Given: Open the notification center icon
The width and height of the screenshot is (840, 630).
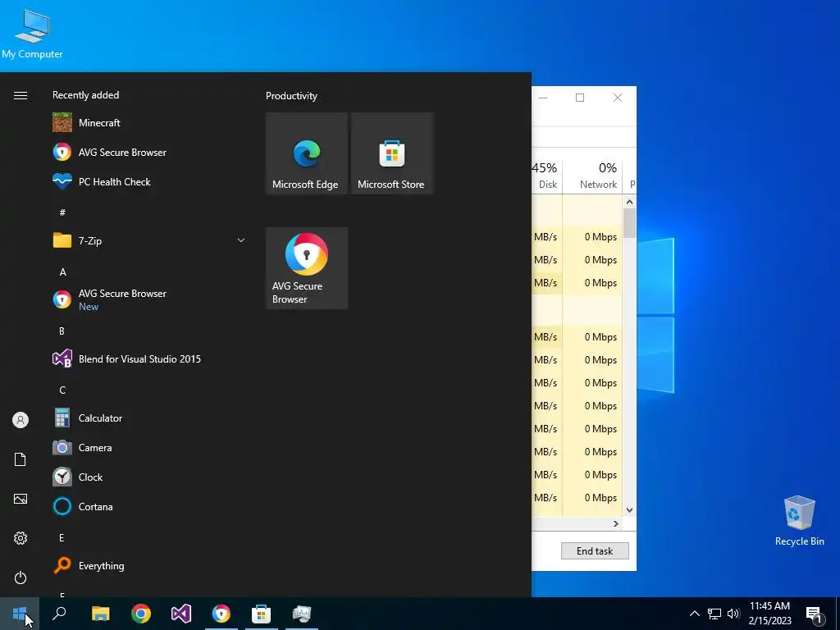Looking at the screenshot, I should pos(815,614).
